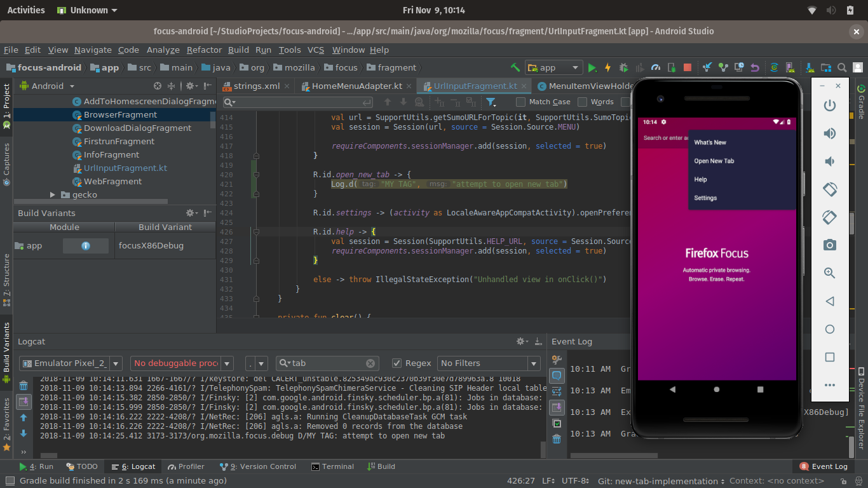Start debugging with the Debug bug icon

[624, 68]
